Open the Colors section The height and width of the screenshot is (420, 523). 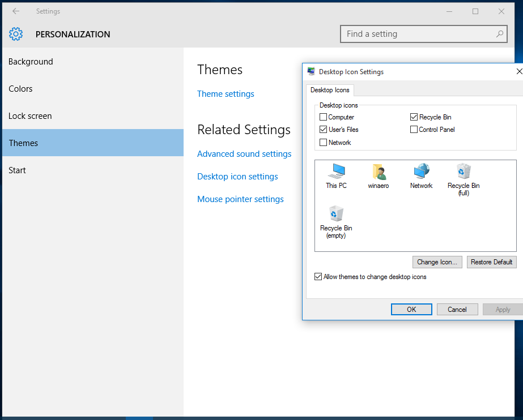pyautogui.click(x=93, y=89)
